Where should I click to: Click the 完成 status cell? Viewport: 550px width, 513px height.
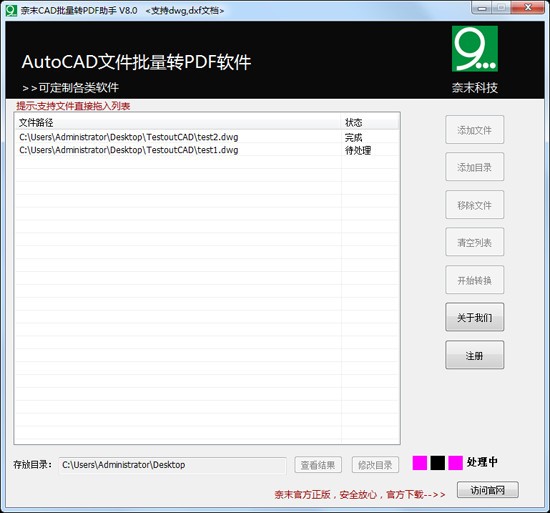coord(354,137)
